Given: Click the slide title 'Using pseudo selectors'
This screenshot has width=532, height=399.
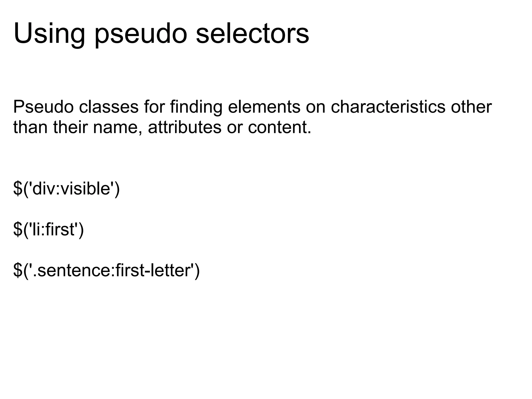Looking at the screenshot, I should pos(161,34).
